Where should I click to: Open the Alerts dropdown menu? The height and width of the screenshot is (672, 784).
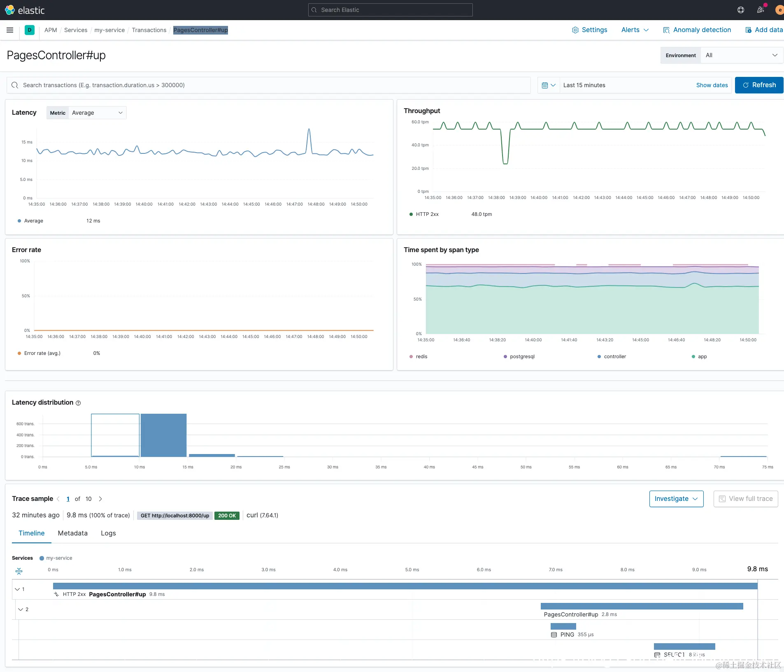pyautogui.click(x=635, y=30)
